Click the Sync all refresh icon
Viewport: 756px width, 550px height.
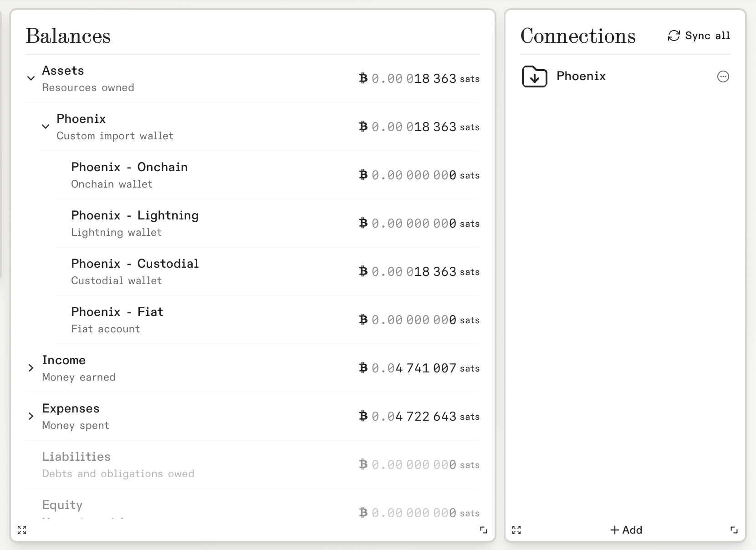coord(674,36)
